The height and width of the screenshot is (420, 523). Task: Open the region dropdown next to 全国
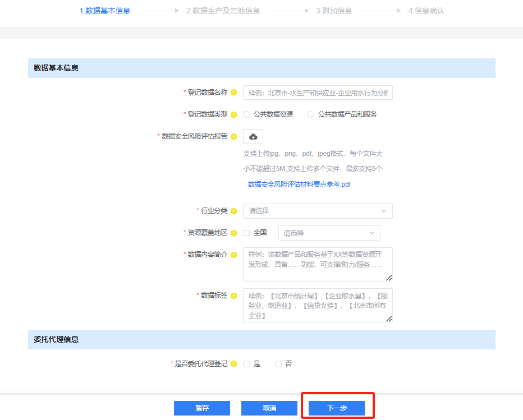click(329, 233)
